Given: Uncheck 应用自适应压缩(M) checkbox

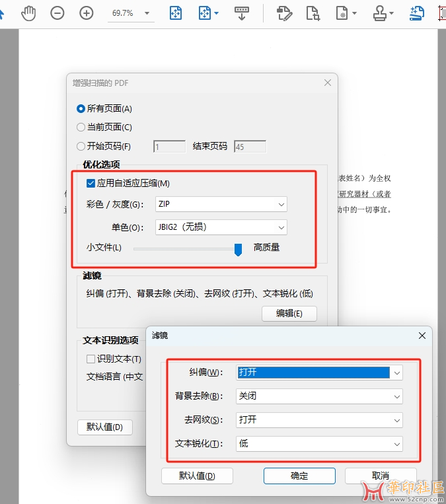Looking at the screenshot, I should [x=91, y=183].
